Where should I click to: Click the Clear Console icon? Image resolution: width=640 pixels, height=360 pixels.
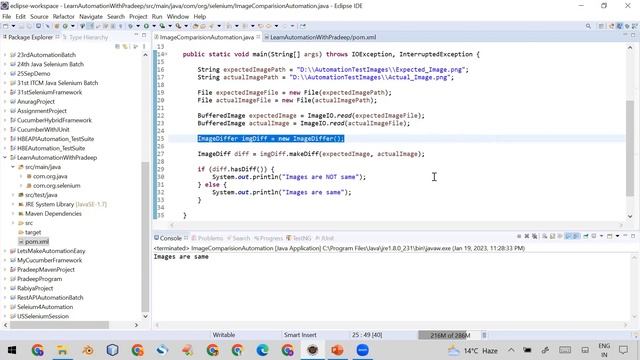click(544, 236)
